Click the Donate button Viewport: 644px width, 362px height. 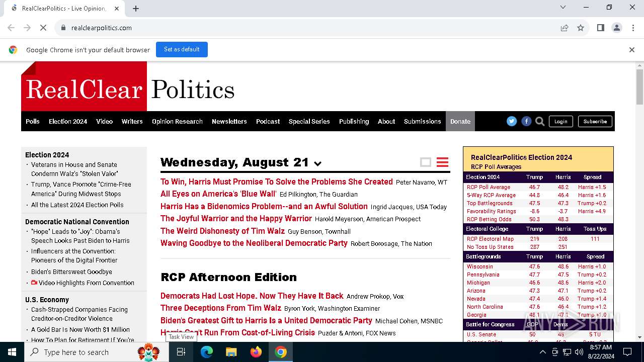[460, 121]
